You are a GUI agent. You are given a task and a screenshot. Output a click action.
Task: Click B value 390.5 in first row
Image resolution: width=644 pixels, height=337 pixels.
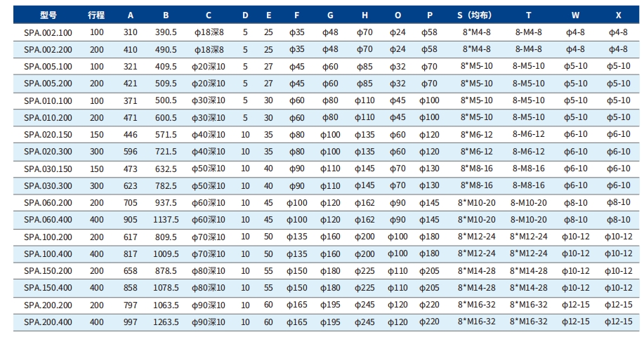[166, 32]
